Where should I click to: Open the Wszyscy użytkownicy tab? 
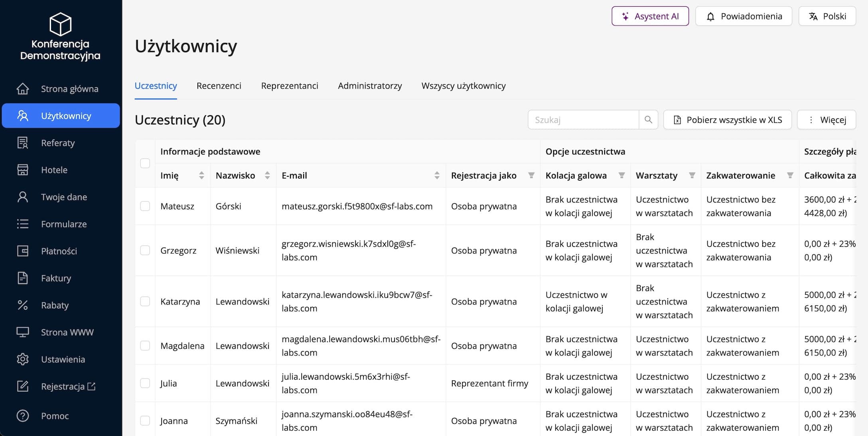coord(463,86)
